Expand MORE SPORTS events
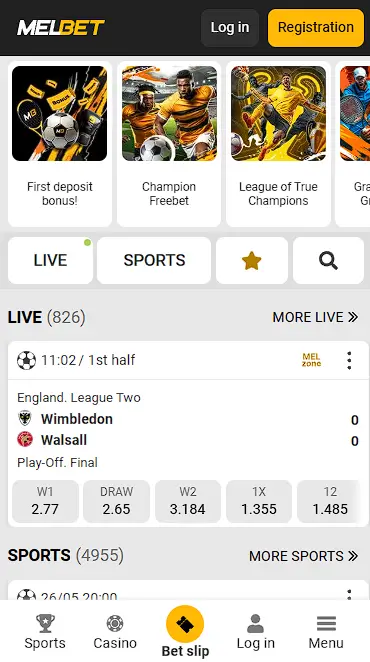370x662 pixels. pyautogui.click(x=303, y=556)
